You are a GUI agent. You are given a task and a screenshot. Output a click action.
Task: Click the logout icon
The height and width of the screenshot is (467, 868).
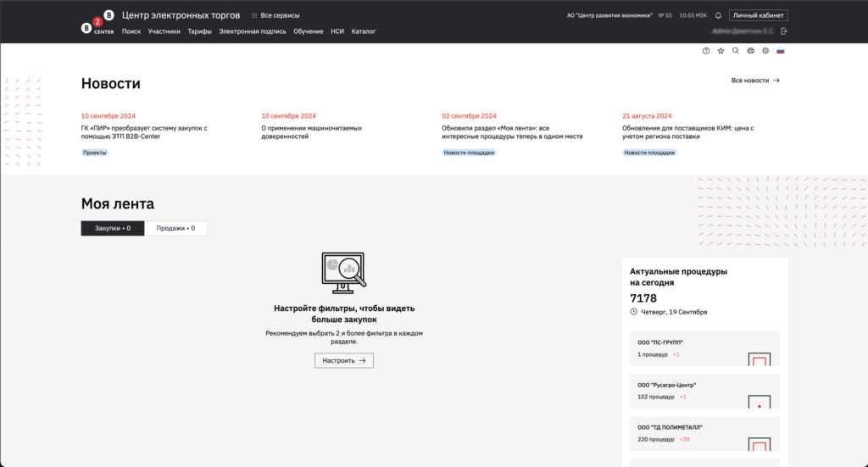pyautogui.click(x=783, y=31)
